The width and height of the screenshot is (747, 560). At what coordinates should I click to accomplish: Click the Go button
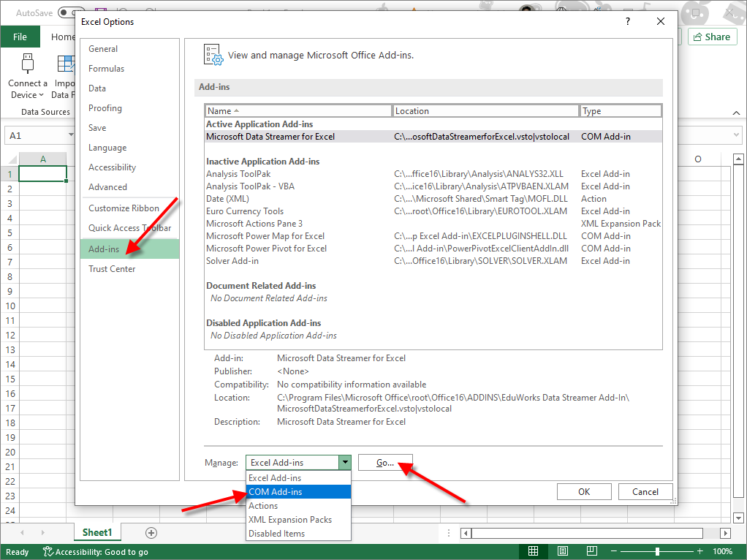click(x=385, y=462)
